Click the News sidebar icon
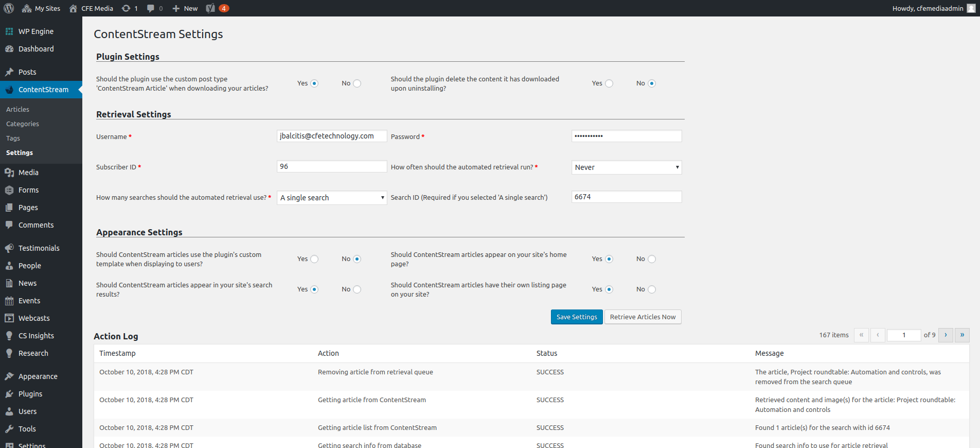Viewport: 980px width, 448px height. tap(9, 283)
